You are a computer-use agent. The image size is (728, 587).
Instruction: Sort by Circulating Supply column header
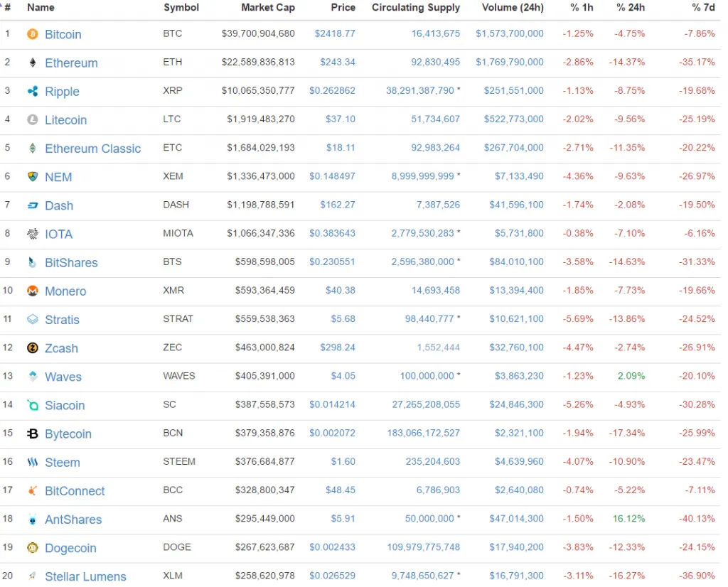(416, 7)
